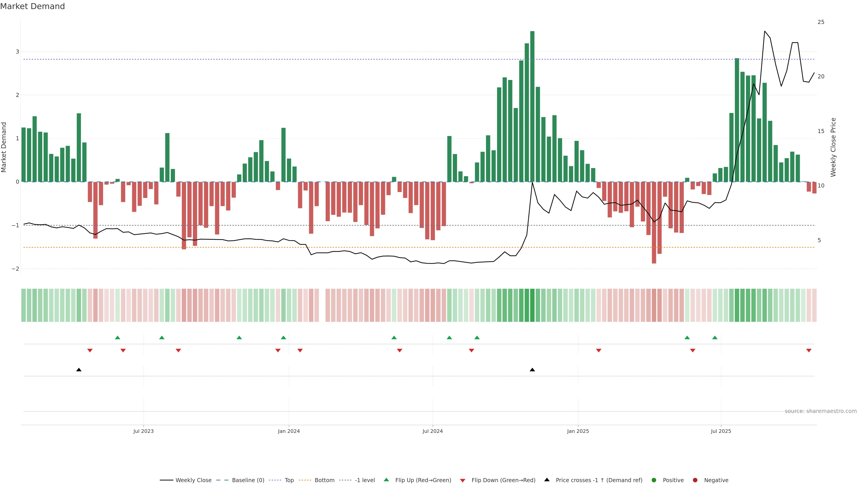Viewport: 868px width, 488px height.
Task: Click the first green flip-up marker
Action: click(x=118, y=338)
